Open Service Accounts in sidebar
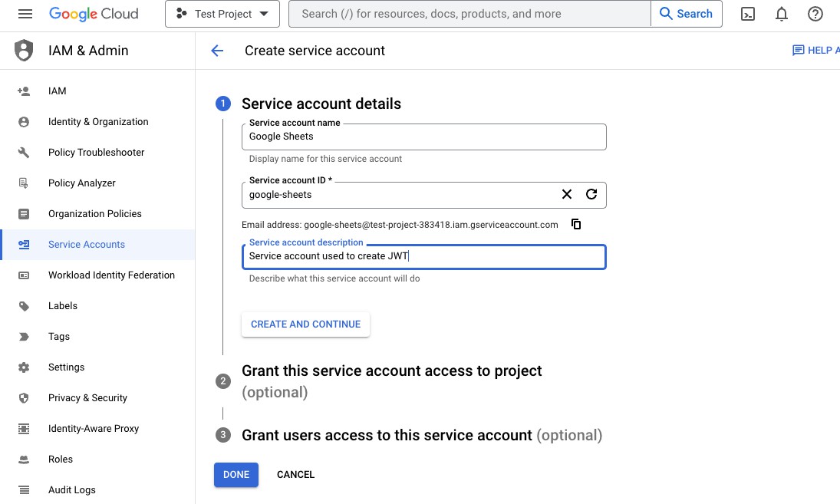The image size is (840, 504). pyautogui.click(x=86, y=244)
